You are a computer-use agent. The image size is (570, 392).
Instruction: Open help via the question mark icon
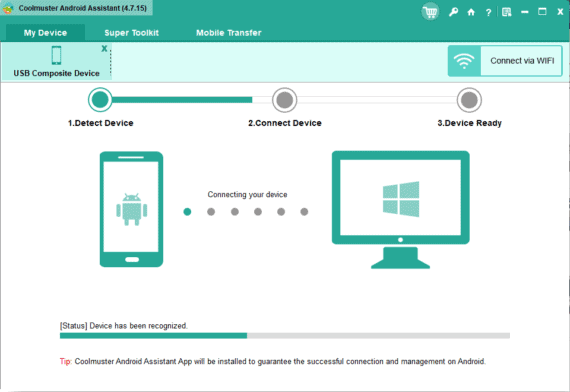click(x=489, y=13)
